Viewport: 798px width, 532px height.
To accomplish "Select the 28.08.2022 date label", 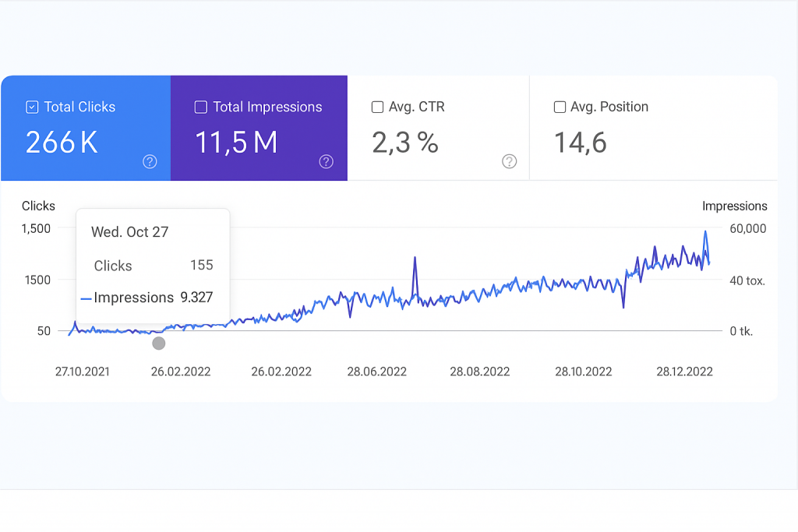I will click(x=480, y=372).
